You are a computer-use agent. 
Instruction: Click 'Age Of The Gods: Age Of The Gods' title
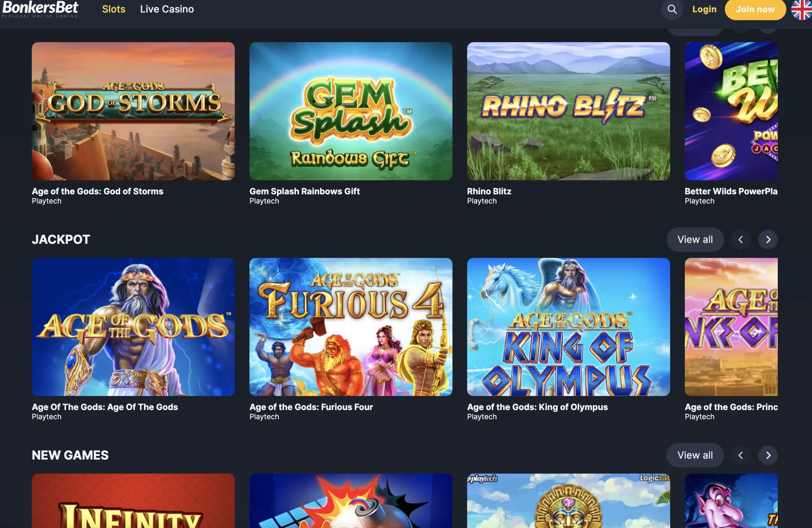point(105,407)
